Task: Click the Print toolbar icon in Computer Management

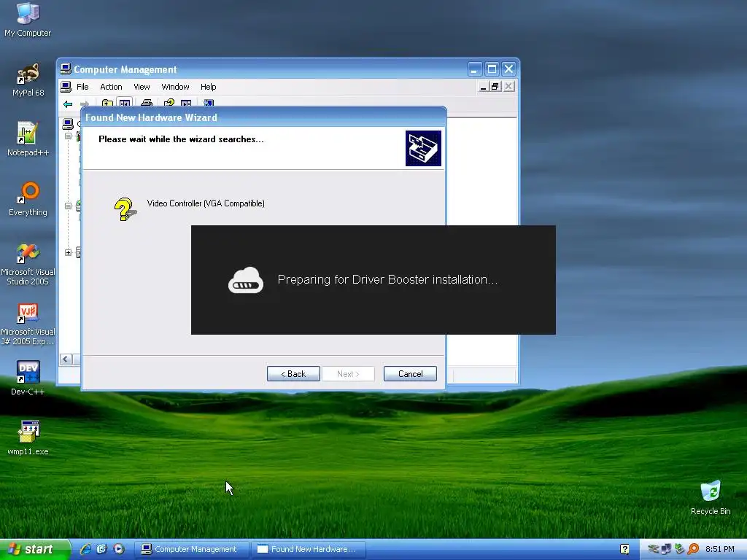Action: (x=147, y=103)
